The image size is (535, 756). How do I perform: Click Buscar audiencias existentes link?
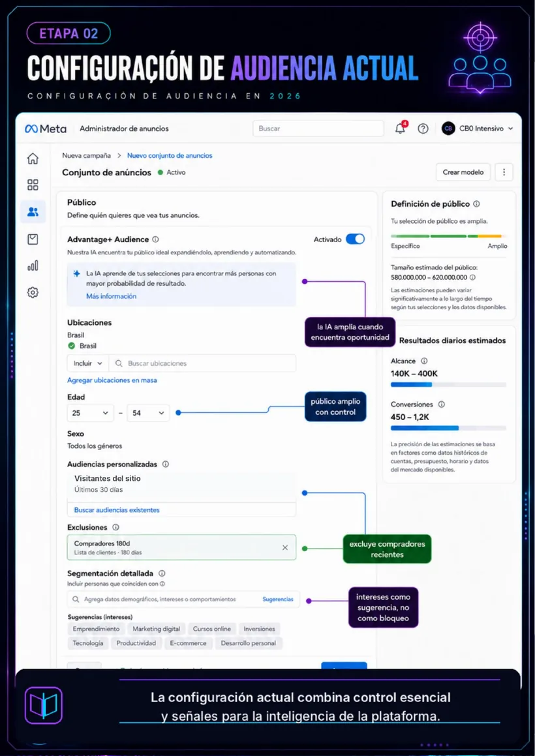click(x=117, y=510)
